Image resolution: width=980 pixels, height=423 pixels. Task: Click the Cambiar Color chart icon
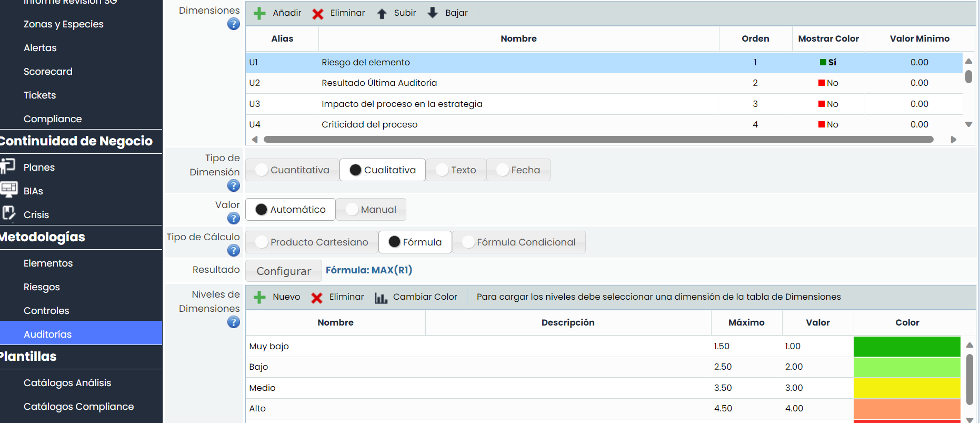point(381,298)
